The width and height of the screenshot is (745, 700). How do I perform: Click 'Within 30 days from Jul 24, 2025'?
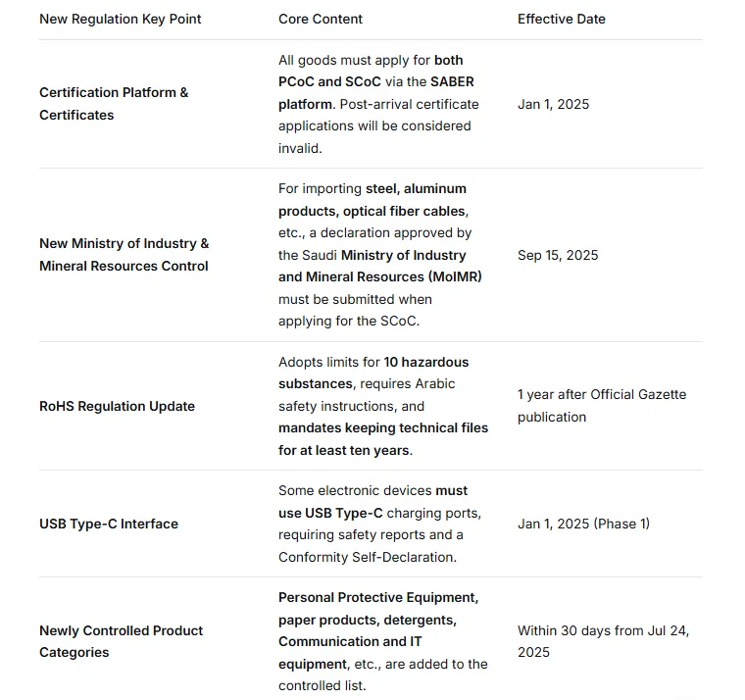(x=603, y=641)
